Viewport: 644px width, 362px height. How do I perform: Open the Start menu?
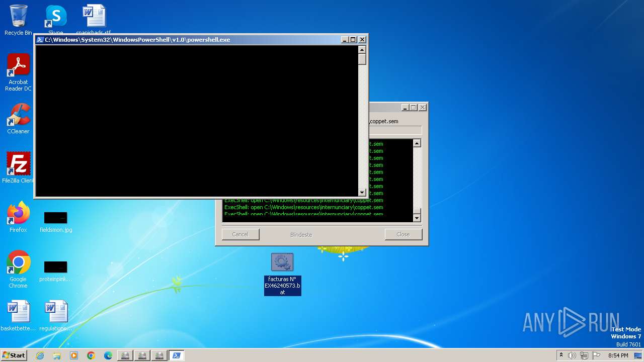(x=14, y=355)
